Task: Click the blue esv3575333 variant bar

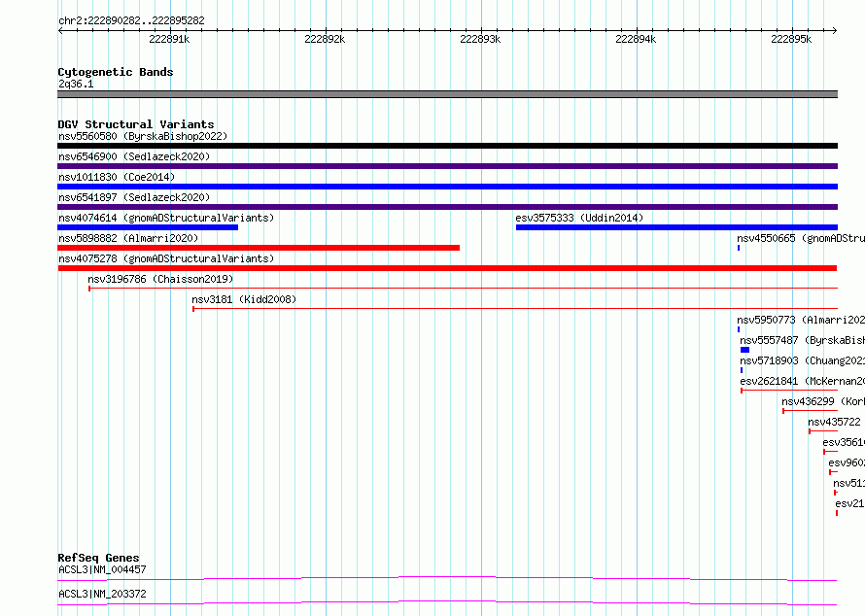Action: 676,227
